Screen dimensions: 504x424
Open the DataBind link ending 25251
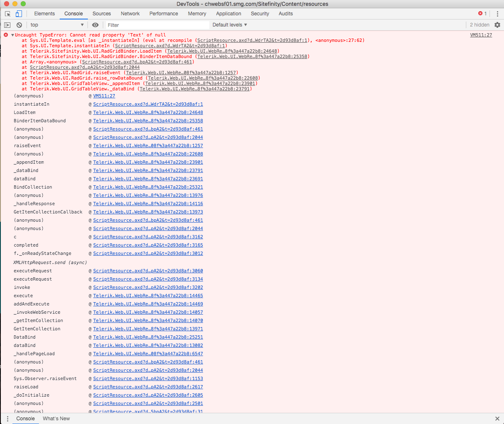point(148,337)
